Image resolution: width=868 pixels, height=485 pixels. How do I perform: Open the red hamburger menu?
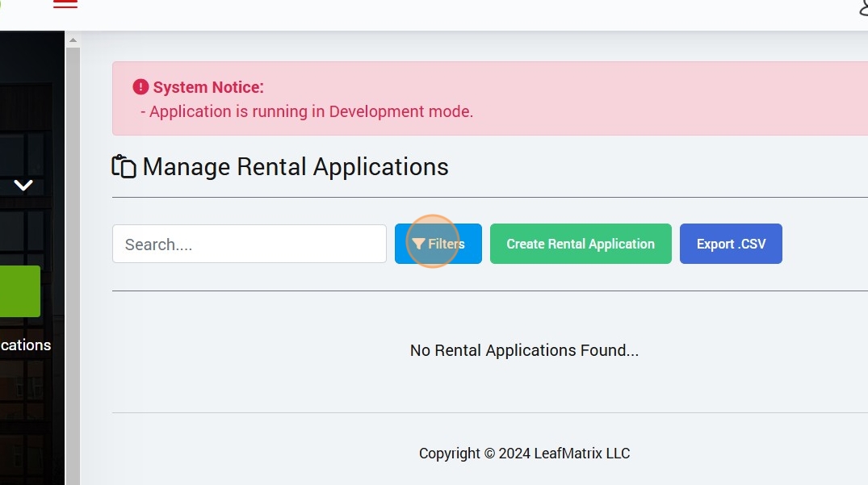point(65,4)
